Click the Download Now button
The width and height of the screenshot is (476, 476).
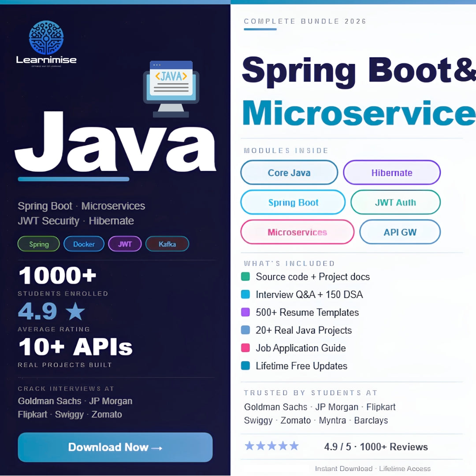pos(115,447)
